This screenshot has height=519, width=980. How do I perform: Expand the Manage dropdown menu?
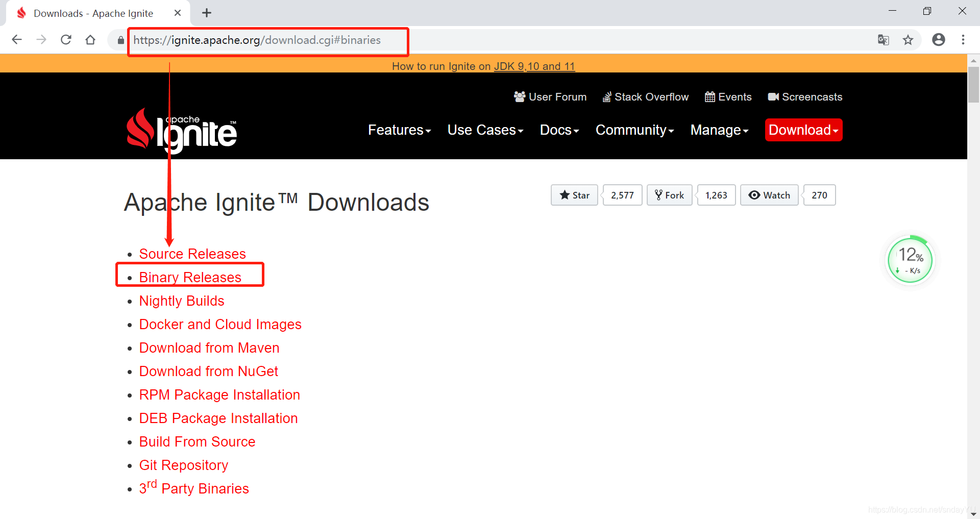tap(720, 130)
